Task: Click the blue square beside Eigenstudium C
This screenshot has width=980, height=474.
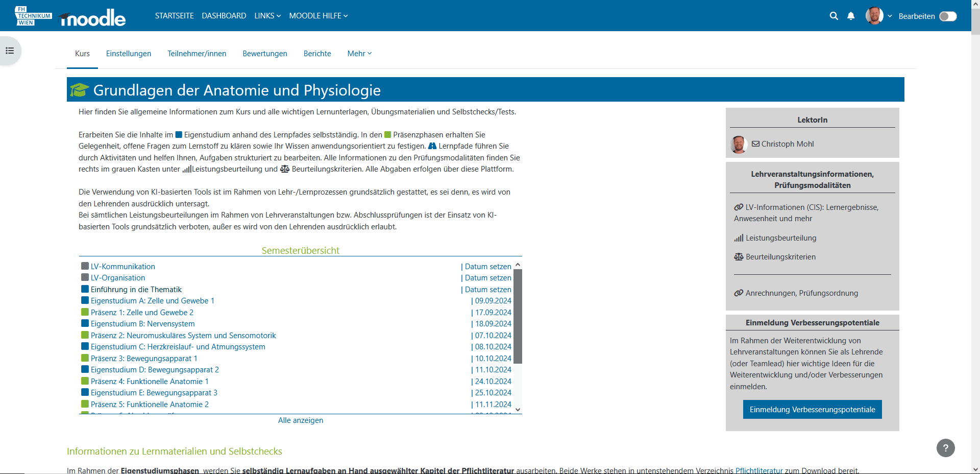Action: [85, 346]
